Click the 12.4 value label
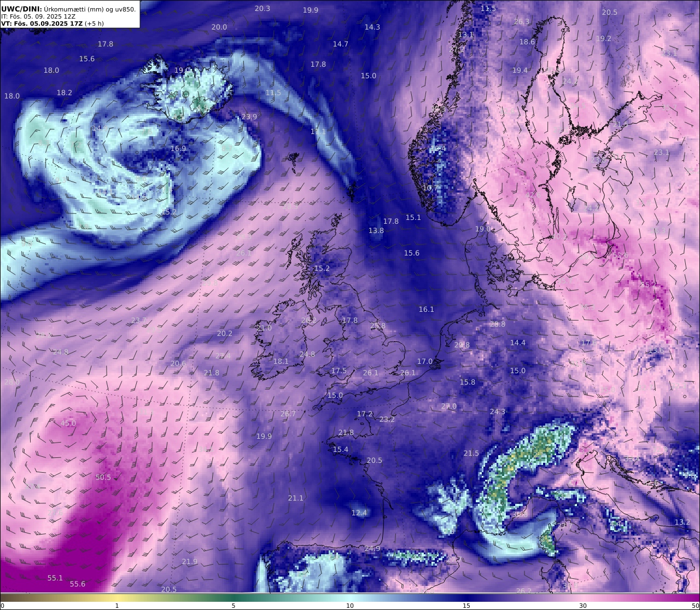The width and height of the screenshot is (700, 610). point(359,513)
